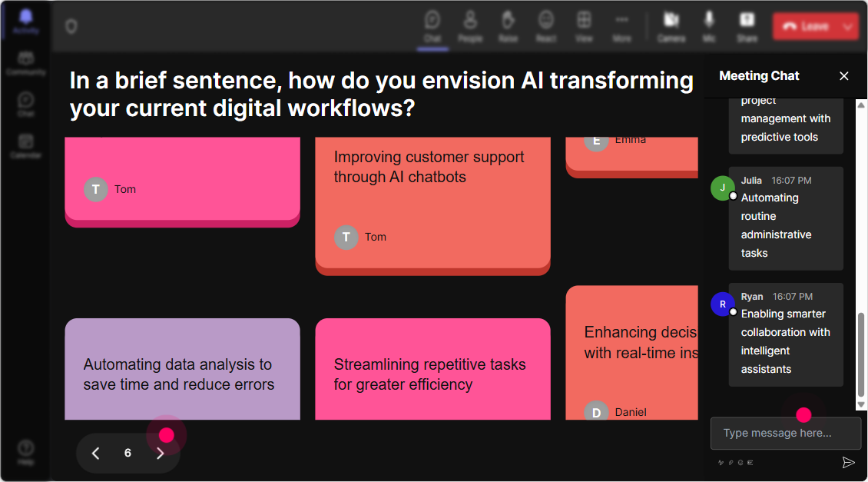Toggle the Mic mute state
This screenshot has height=482, width=868.
coord(709,27)
